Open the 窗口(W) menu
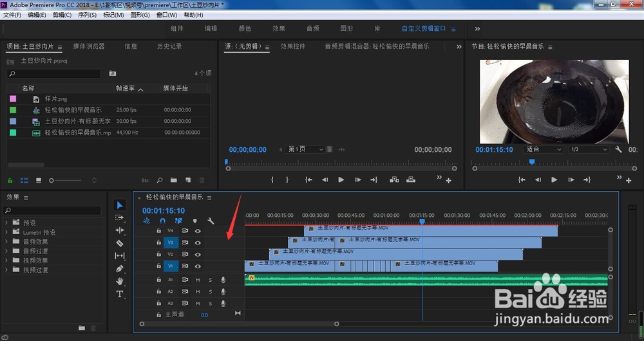Viewport: 644px width, 341px height. (166, 15)
